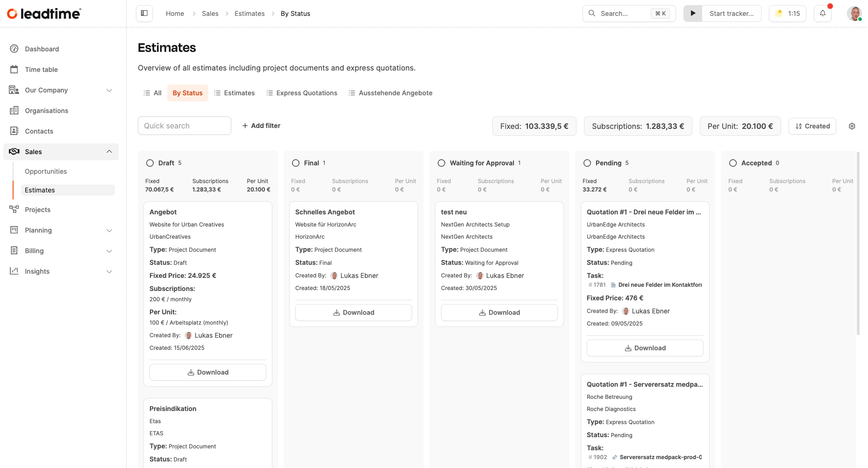Click the Start tracker... field
The image size is (868, 468).
tap(732, 14)
